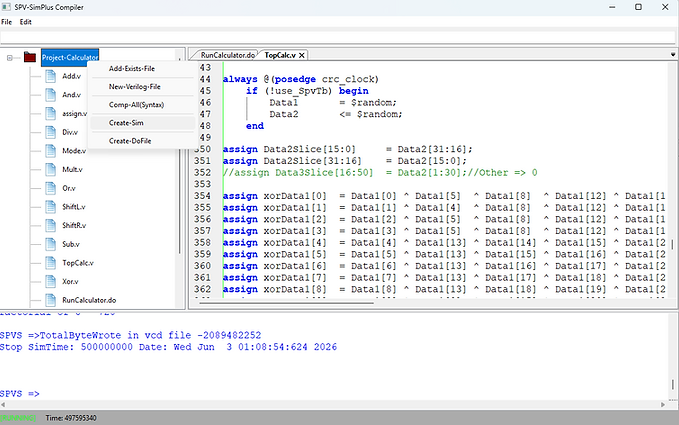Close the TopCalc.v tab
The image size is (679, 425).
tap(302, 55)
